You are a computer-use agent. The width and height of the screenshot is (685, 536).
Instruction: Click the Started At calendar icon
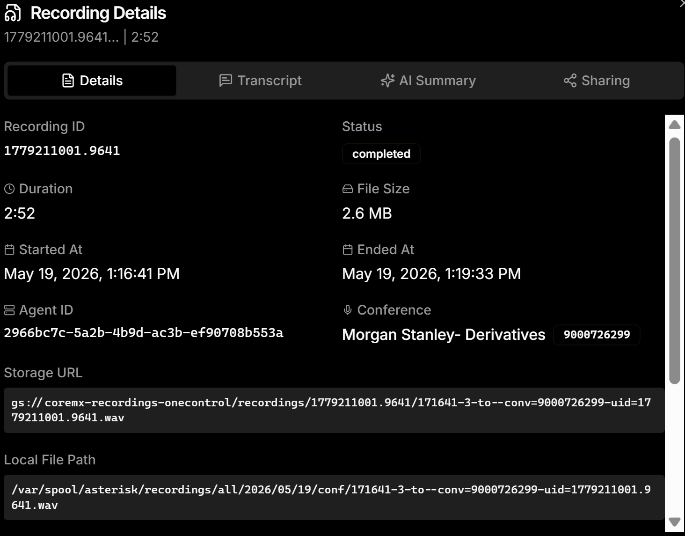click(x=9, y=249)
